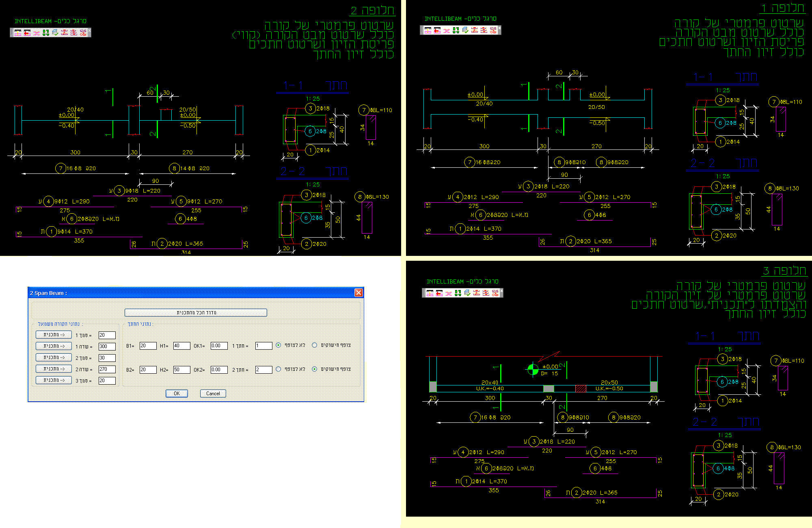Click red-bars rebar icon in bottom-right toolbar
Screen dimensions: 812x528
click(x=486, y=293)
